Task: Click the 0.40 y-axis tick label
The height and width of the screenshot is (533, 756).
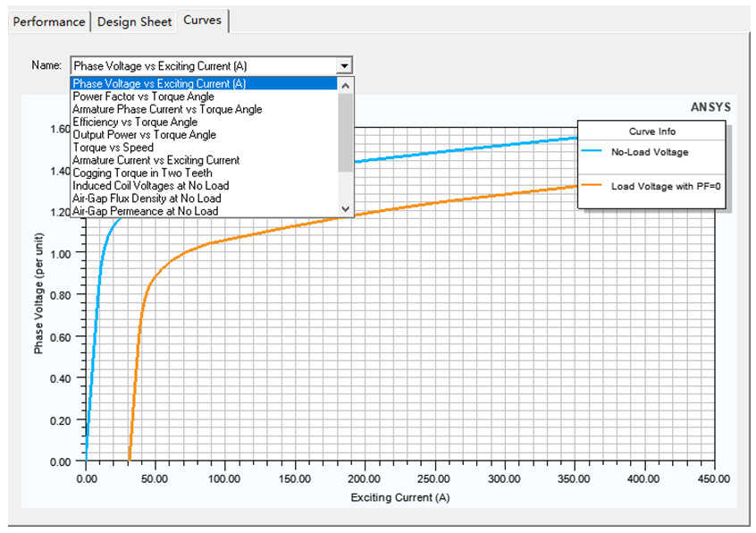Action: click(x=60, y=378)
